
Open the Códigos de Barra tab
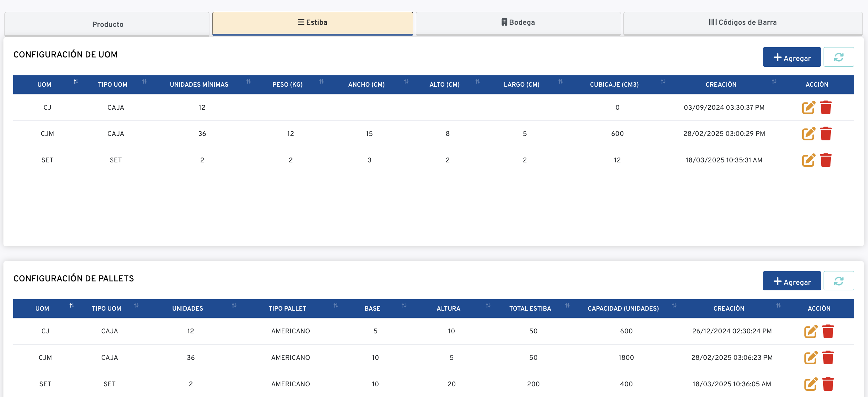pos(743,23)
